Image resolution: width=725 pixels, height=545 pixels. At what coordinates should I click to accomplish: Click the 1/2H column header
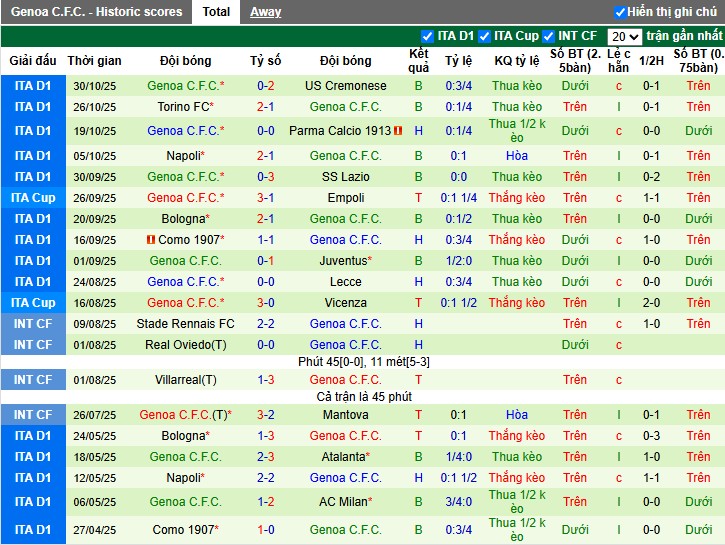651,61
